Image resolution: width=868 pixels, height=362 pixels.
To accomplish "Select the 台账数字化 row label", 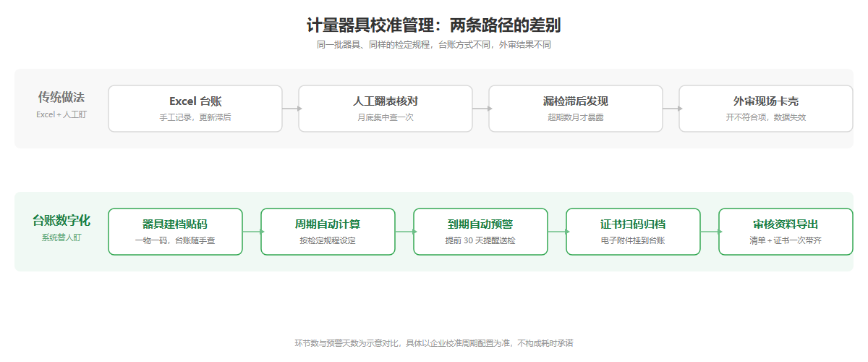I will coord(61,221).
